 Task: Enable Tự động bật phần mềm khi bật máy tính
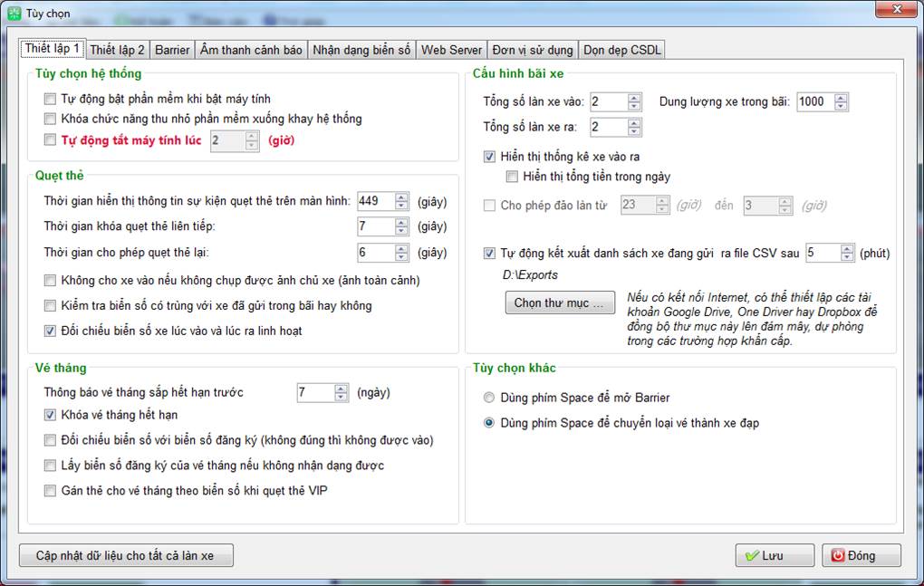pos(50,99)
